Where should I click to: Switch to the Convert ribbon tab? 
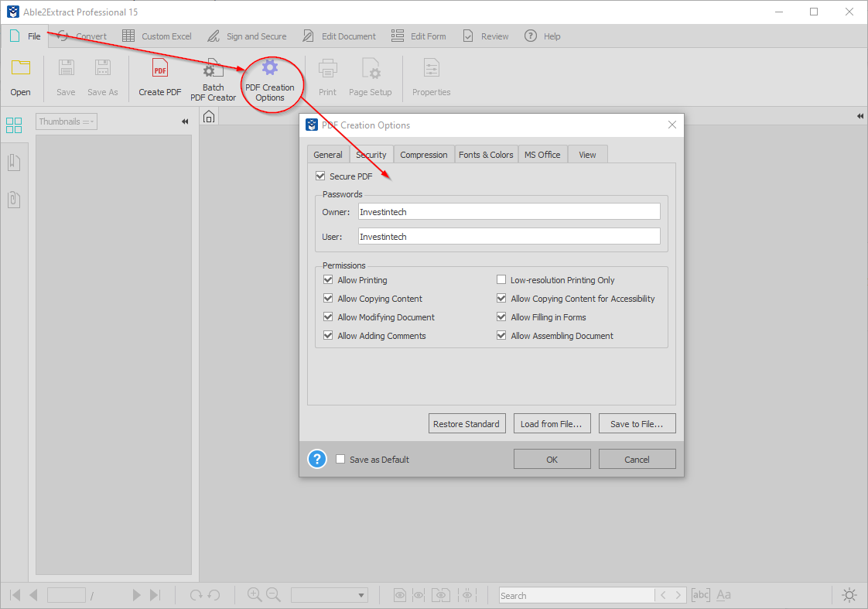(x=82, y=36)
